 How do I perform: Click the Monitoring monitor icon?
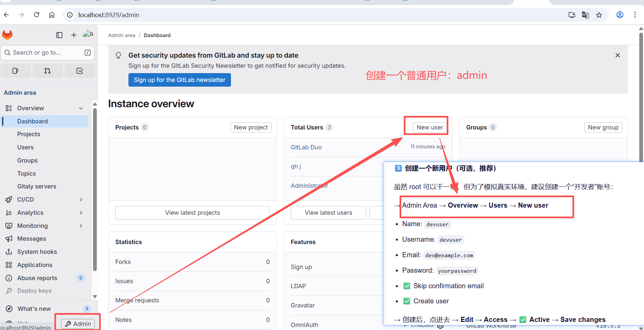(9, 226)
